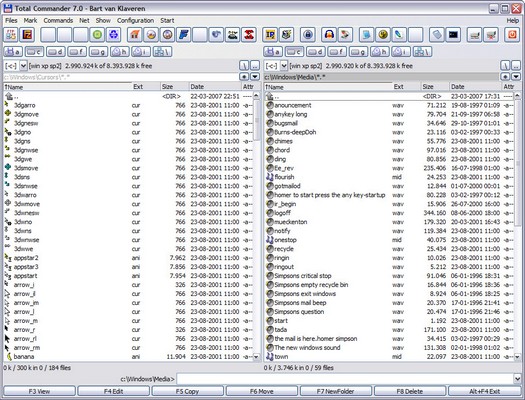Open the Configuration menu

click(x=135, y=20)
